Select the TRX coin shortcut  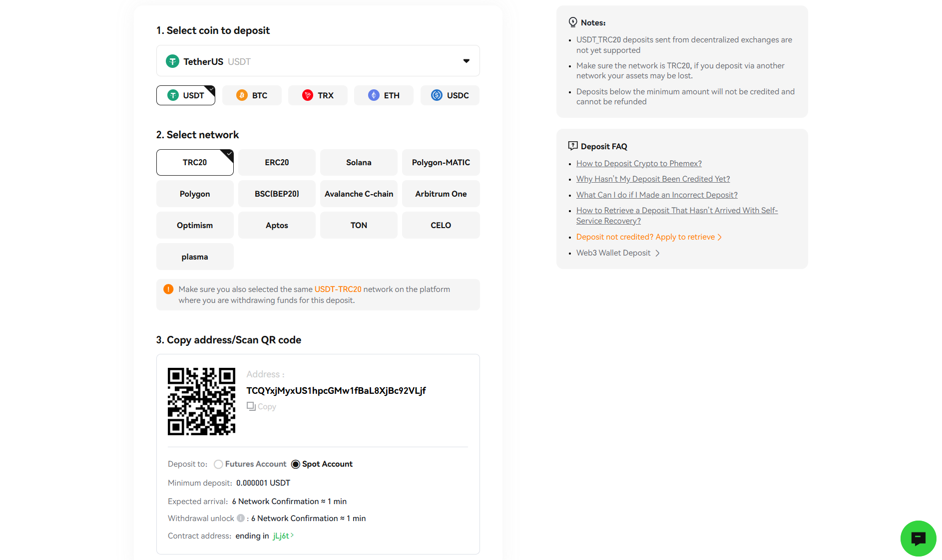318,95
